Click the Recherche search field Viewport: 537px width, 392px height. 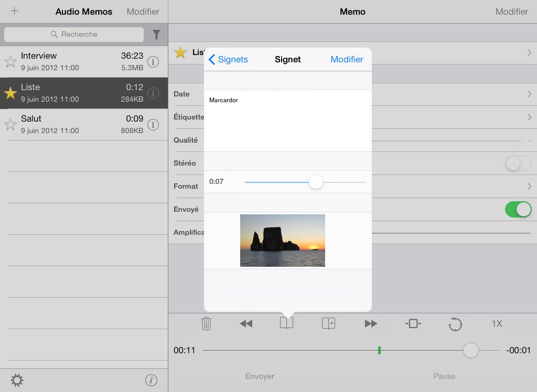coord(74,35)
